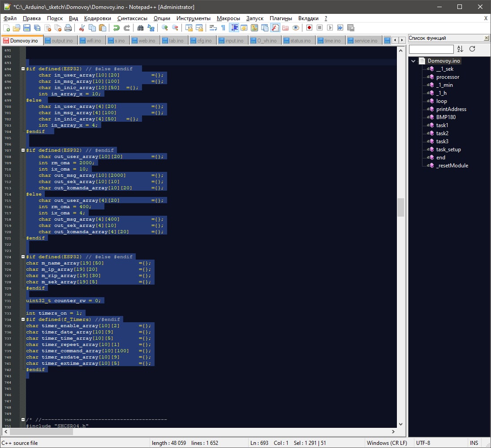Screen dimensions: 491x448
Task: Collapse the code fold at line 694
Action: (x=23, y=69)
